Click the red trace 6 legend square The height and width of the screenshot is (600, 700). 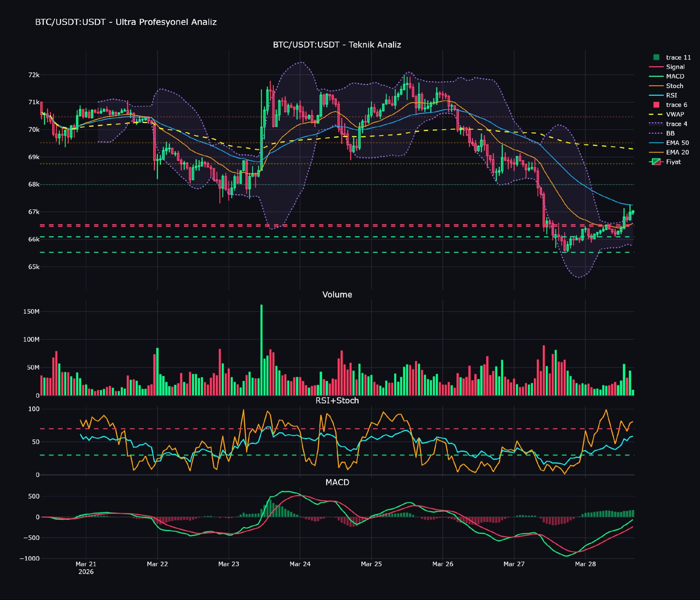656,105
